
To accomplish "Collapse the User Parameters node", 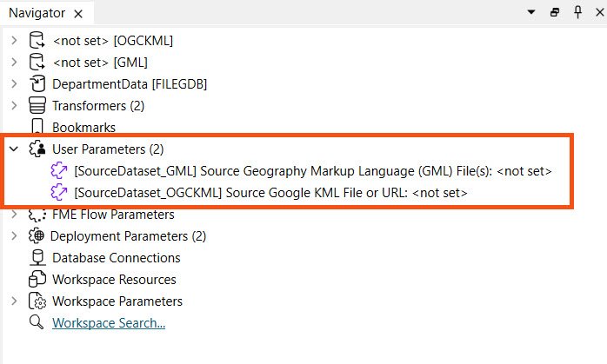I will pos(13,149).
